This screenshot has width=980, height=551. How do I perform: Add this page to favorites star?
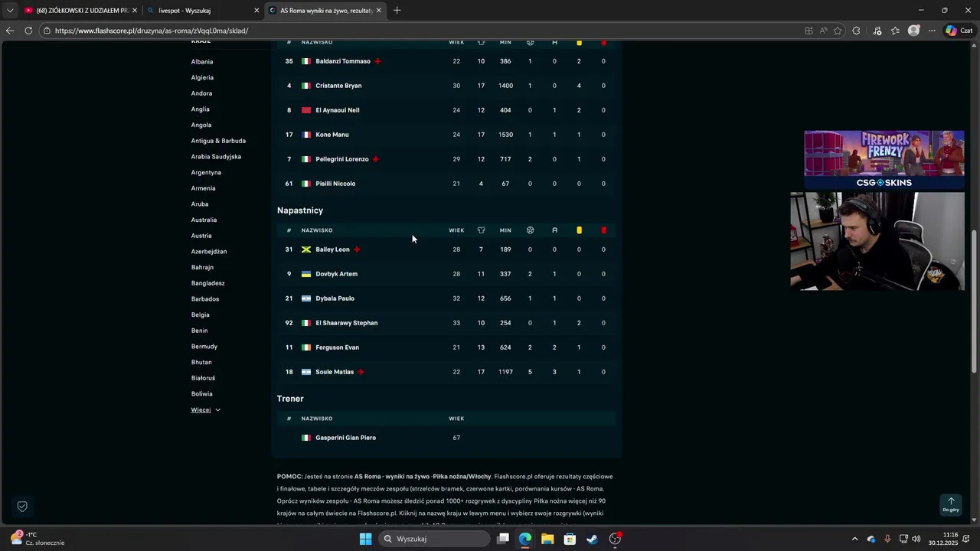(x=838, y=31)
